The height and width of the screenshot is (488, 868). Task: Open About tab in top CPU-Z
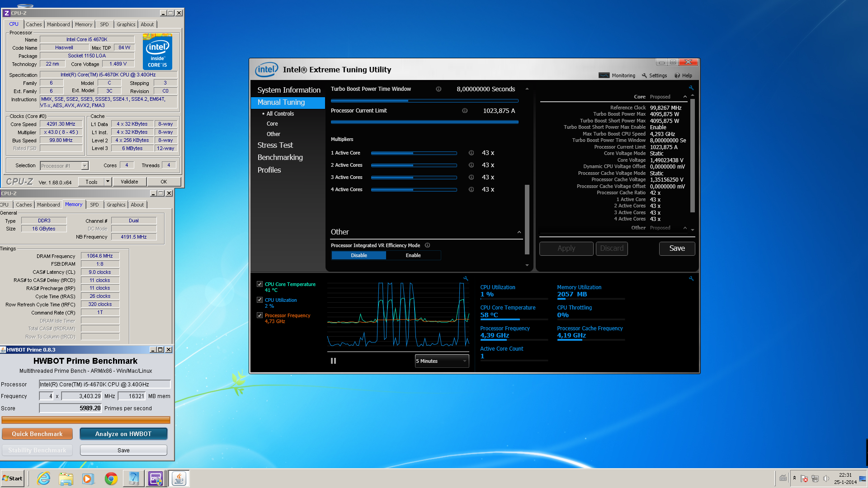147,24
